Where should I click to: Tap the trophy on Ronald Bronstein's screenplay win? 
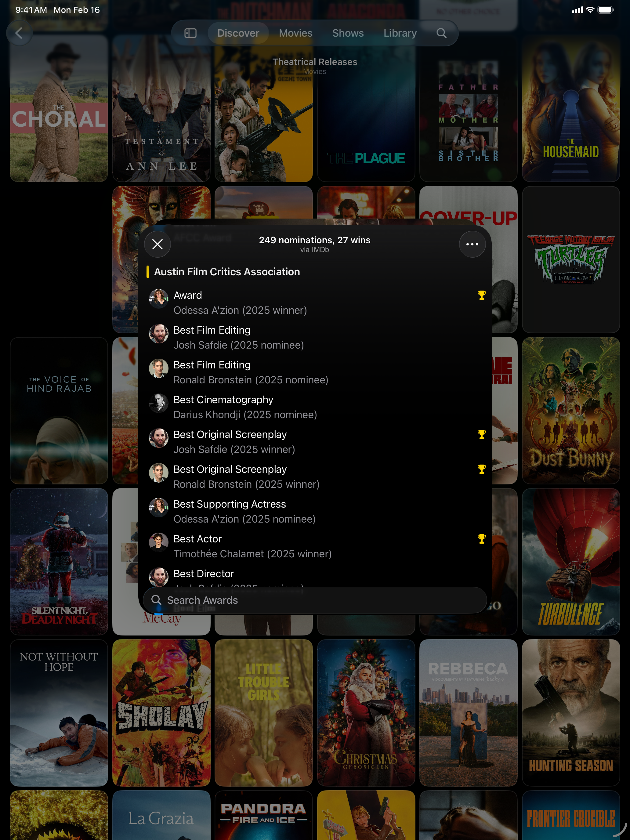(x=482, y=469)
